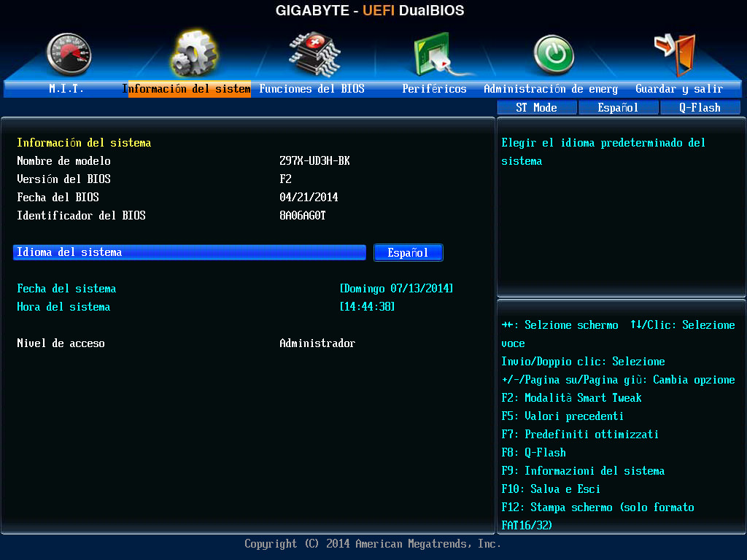This screenshot has height=560, width=747.
Task: Click the yellow gears system information icon
Action: pyautogui.click(x=194, y=53)
